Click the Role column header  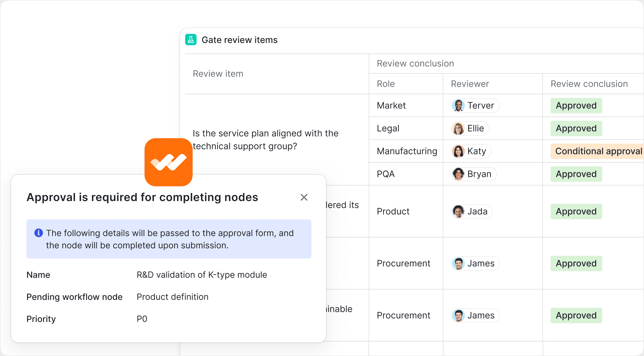coord(386,84)
